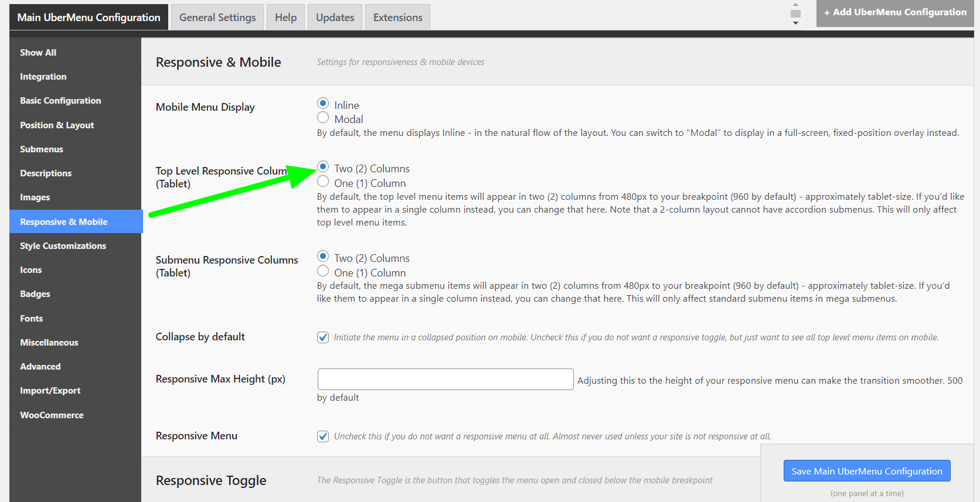Select One (1) Column for top level items
Viewport: 980px width, 502px height.
[x=323, y=182]
